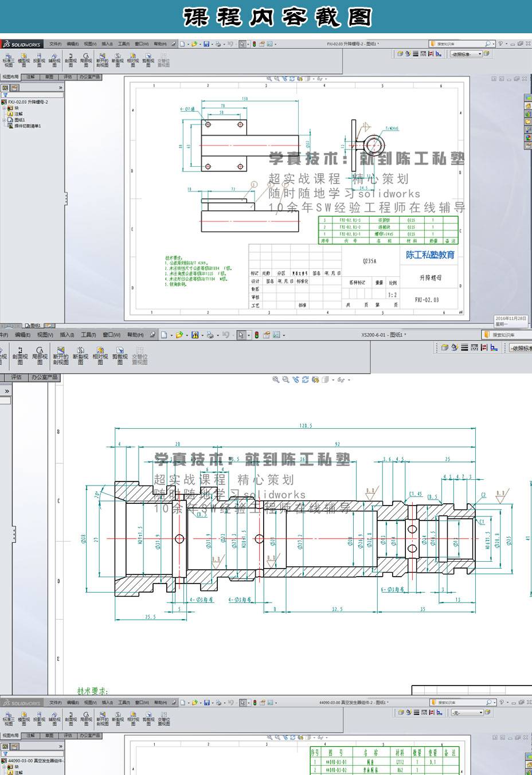Image resolution: width=532 pixels, height=775 pixels.
Task: Switch to the 办公室产品 tab in top window
Action: click(89, 77)
